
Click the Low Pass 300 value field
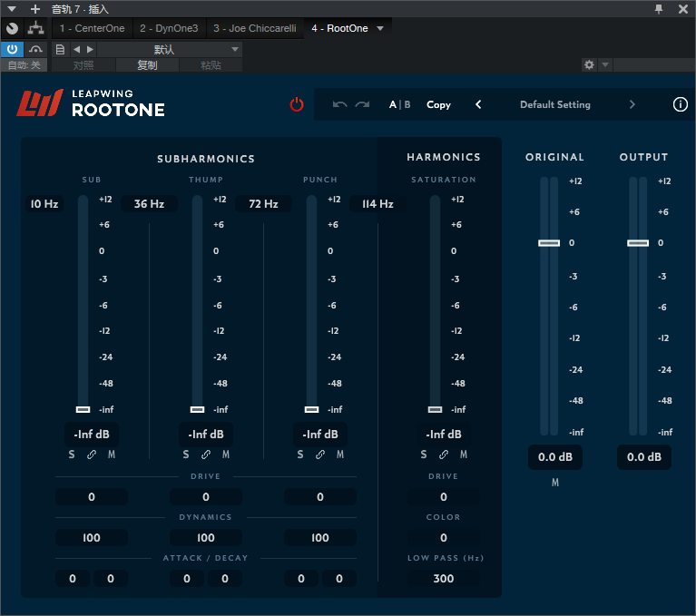[444, 578]
